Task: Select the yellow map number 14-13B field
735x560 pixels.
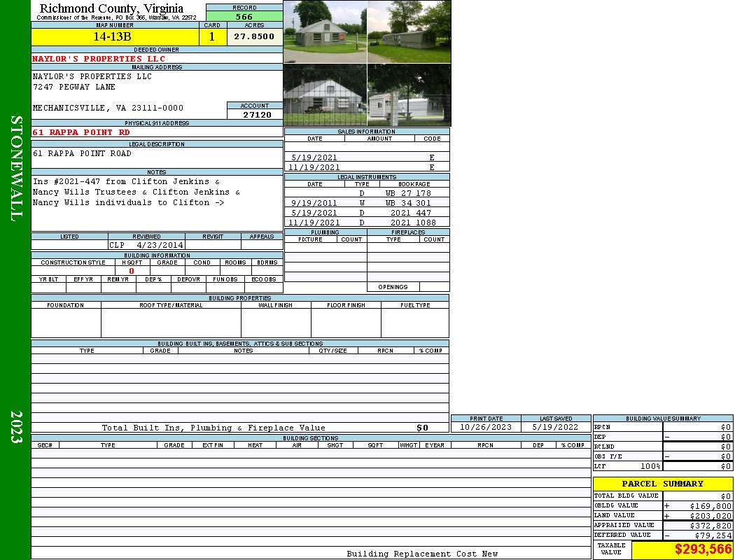Action: pos(114,37)
